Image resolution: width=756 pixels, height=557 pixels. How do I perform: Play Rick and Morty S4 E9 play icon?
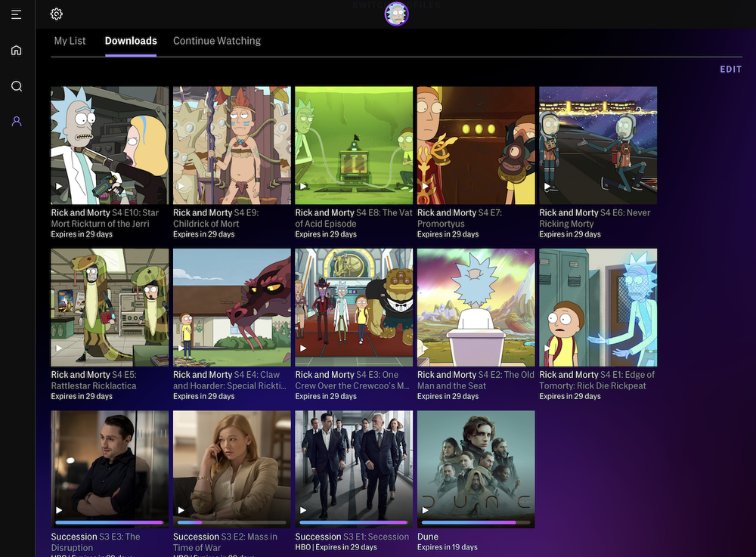(x=181, y=186)
